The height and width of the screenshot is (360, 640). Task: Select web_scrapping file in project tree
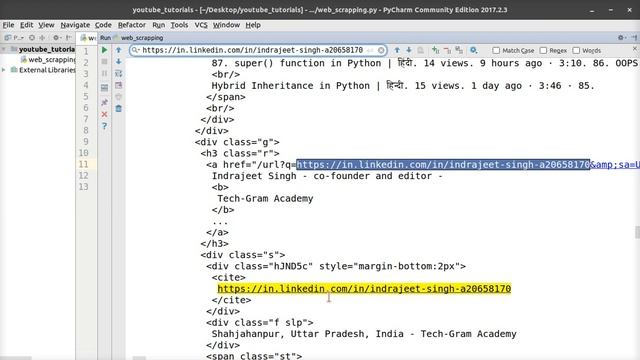pyautogui.click(x=48, y=60)
